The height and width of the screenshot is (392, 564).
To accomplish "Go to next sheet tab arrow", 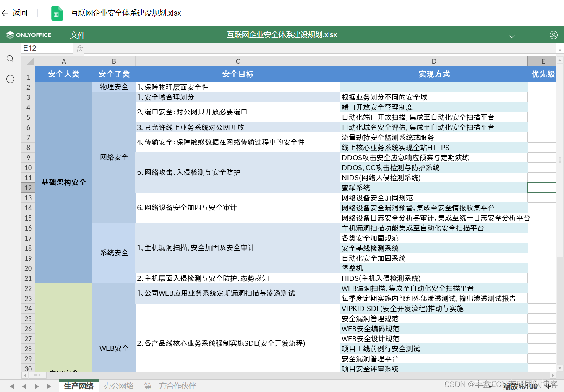I will pyautogui.click(x=37, y=386).
